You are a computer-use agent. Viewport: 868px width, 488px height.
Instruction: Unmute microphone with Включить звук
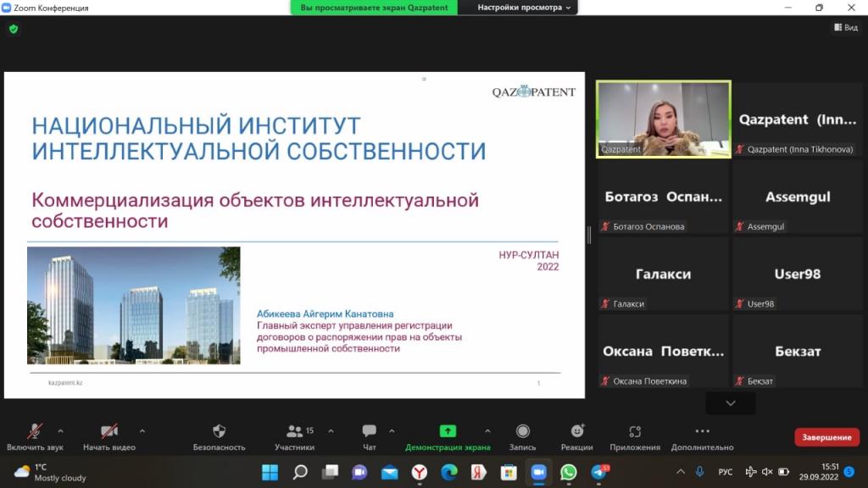tap(35, 431)
